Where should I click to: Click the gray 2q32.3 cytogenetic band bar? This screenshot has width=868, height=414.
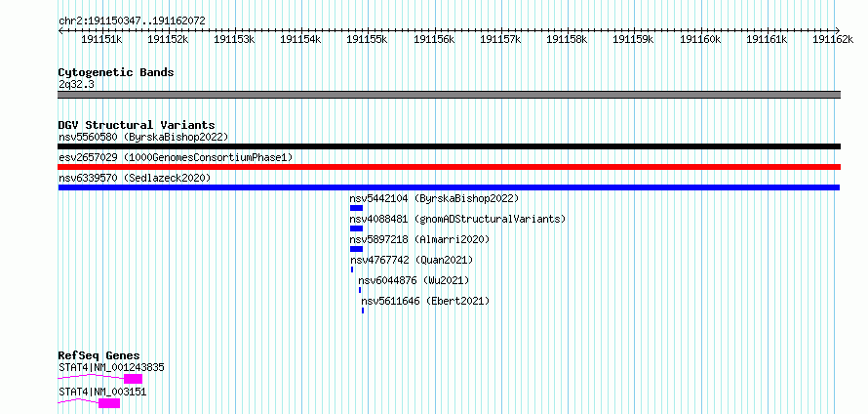tap(449, 95)
